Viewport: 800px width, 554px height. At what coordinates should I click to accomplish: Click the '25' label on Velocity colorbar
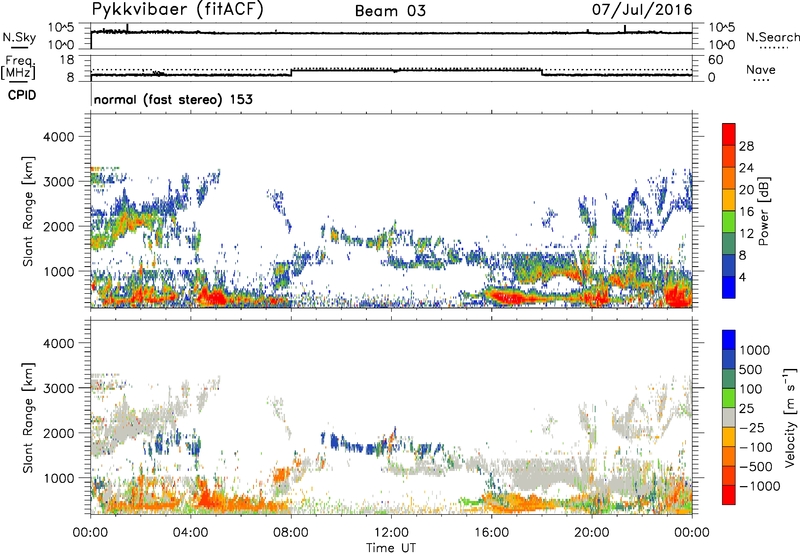(746, 408)
